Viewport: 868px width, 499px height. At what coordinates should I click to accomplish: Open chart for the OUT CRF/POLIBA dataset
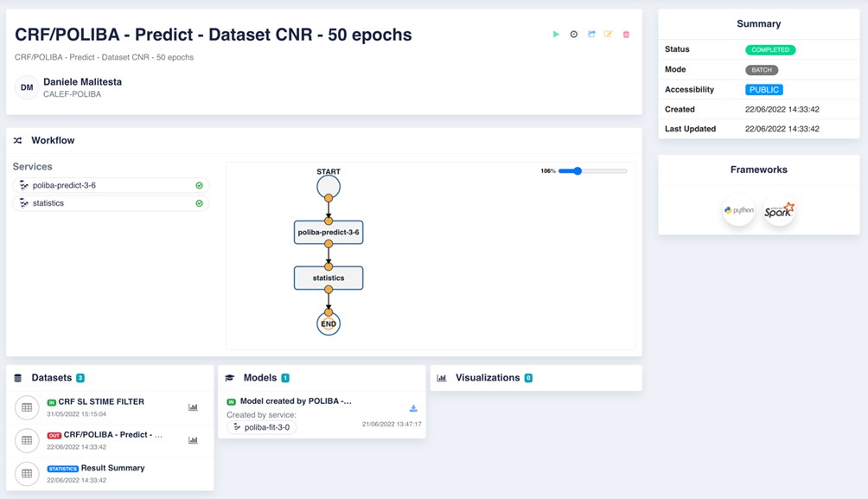click(x=193, y=440)
